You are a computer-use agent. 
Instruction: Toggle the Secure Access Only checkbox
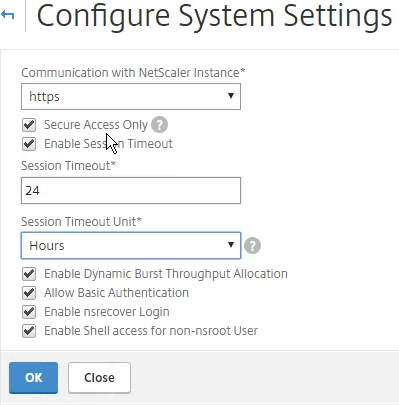click(29, 125)
